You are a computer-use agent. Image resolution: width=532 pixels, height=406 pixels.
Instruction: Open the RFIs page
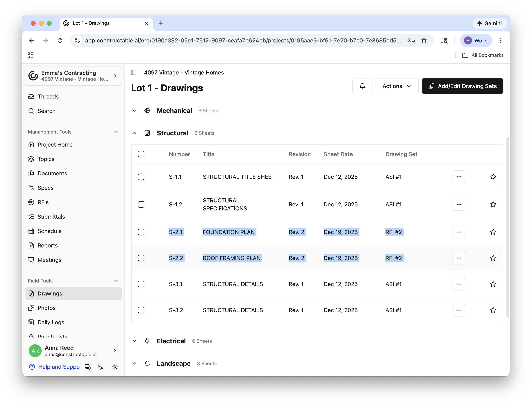coord(73,202)
